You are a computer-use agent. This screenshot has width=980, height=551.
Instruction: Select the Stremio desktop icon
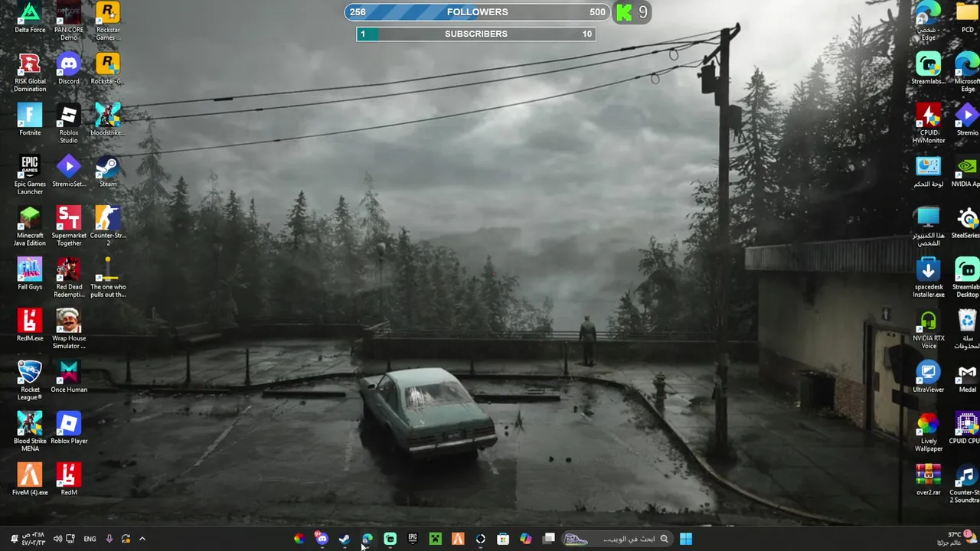pyautogui.click(x=967, y=120)
